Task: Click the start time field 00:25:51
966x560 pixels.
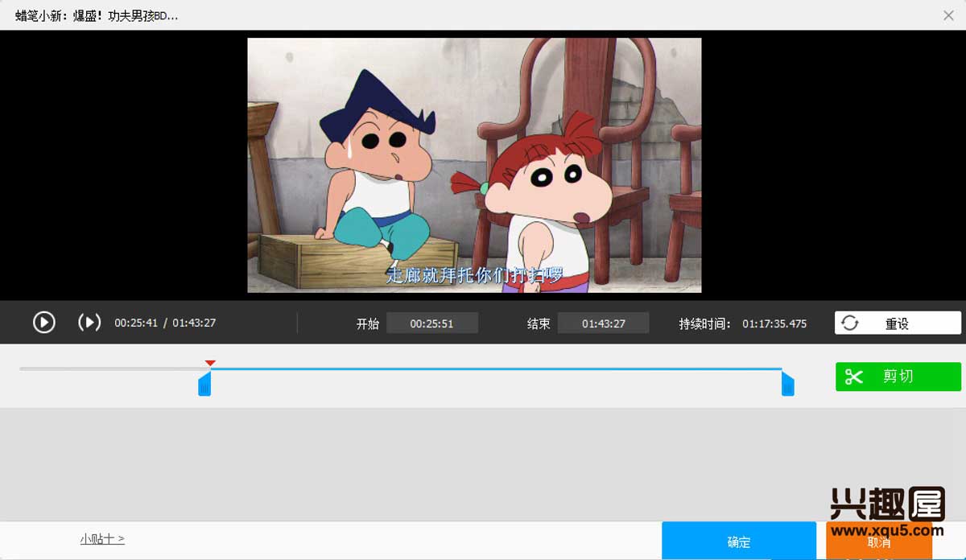Action: [432, 323]
